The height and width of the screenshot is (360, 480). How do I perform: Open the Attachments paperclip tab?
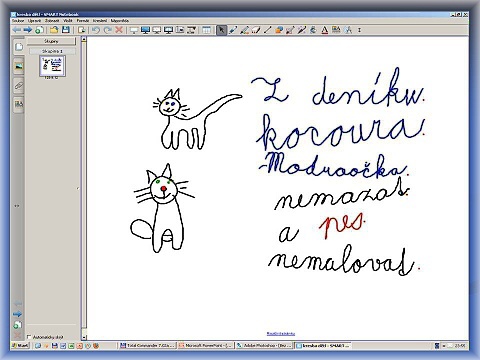(x=19, y=85)
